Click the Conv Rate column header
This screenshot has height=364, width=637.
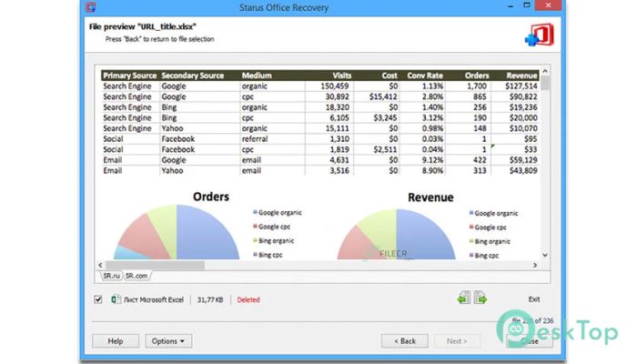tap(425, 76)
